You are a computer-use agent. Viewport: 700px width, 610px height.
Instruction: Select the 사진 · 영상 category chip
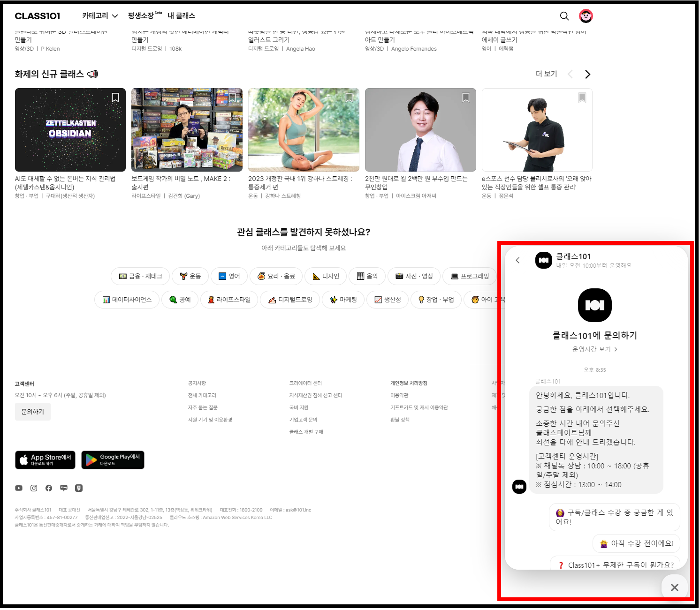(414, 276)
